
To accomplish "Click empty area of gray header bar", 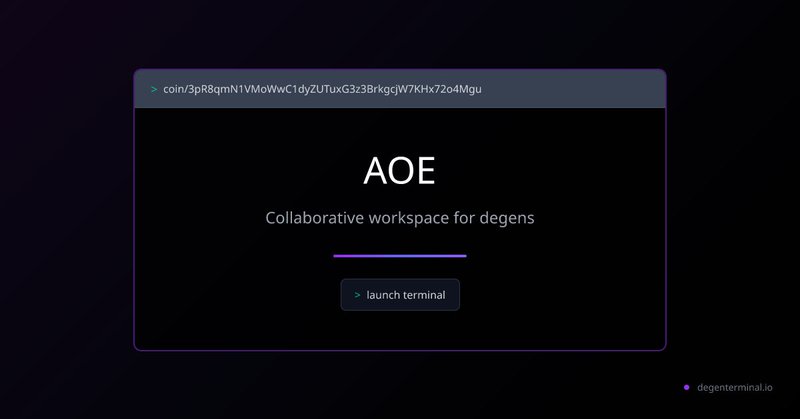I will tap(571, 89).
